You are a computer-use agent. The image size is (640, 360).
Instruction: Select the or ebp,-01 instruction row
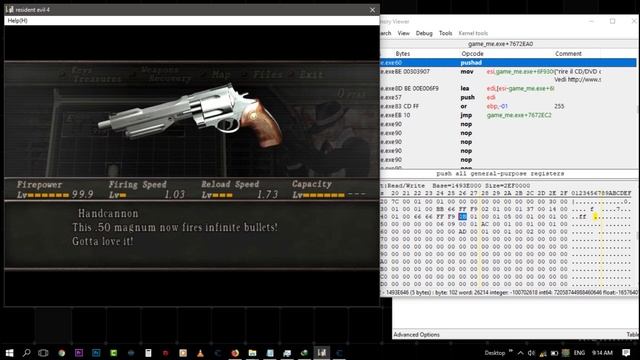(508, 106)
